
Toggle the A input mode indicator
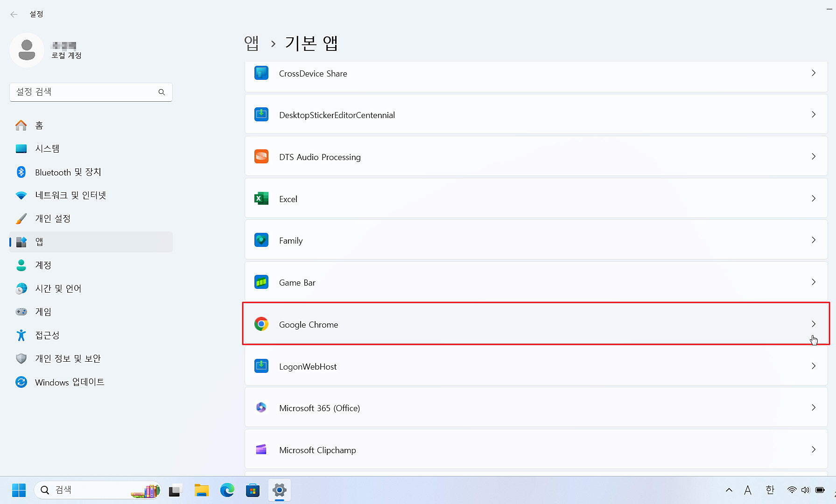(748, 490)
